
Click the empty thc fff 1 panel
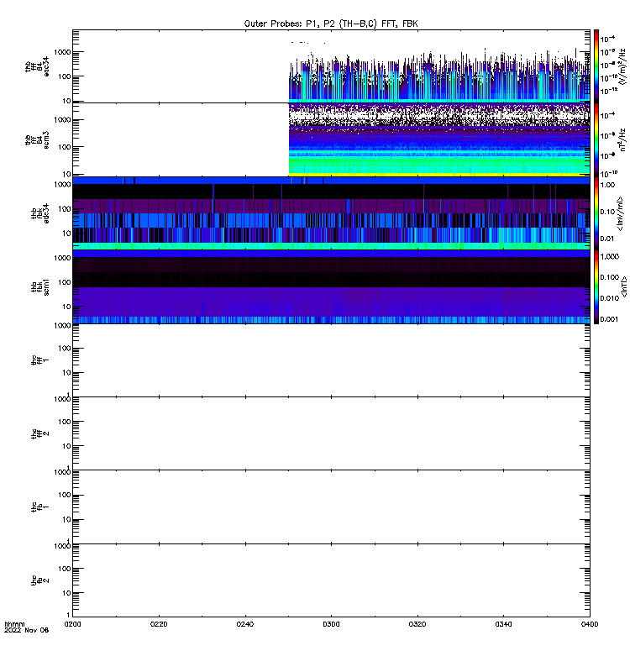[x=331, y=360]
